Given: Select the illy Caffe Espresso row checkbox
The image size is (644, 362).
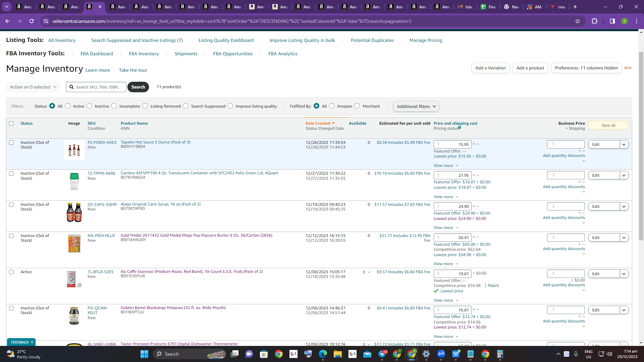Looking at the screenshot, I should point(11,272).
